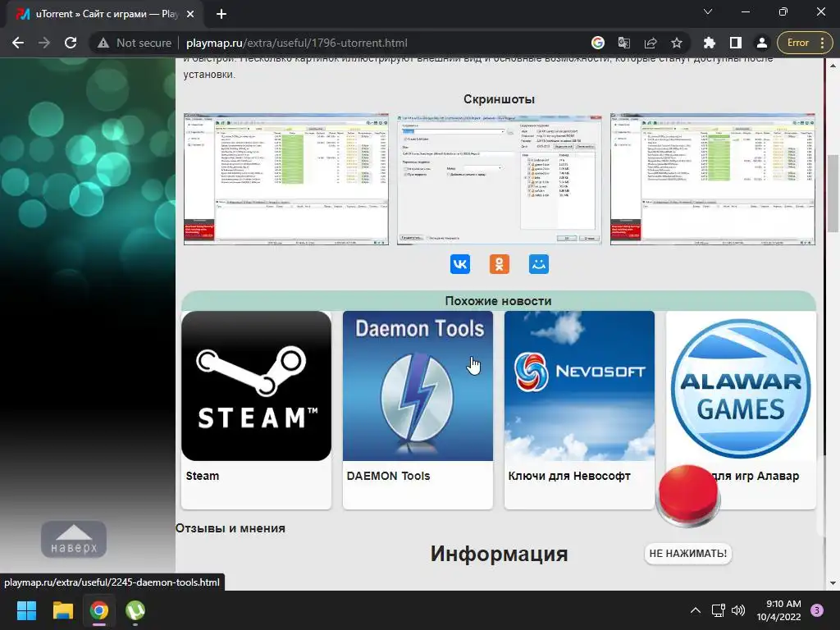This screenshot has height=630, width=840.
Task: Open the Extensions puzzle icon
Action: [x=709, y=43]
